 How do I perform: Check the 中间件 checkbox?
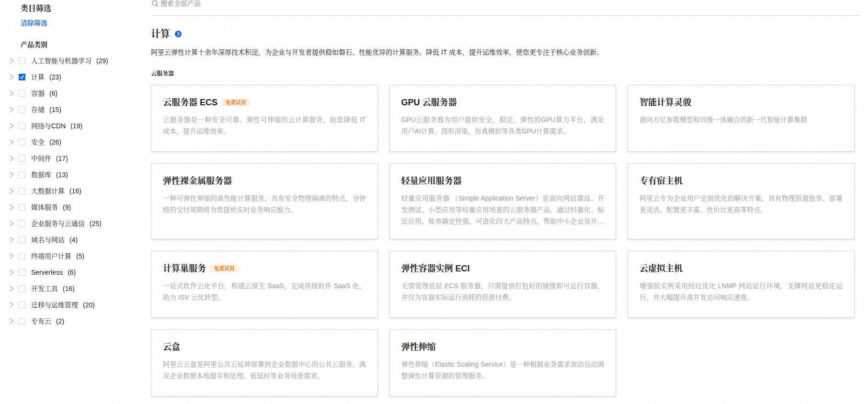(x=22, y=158)
